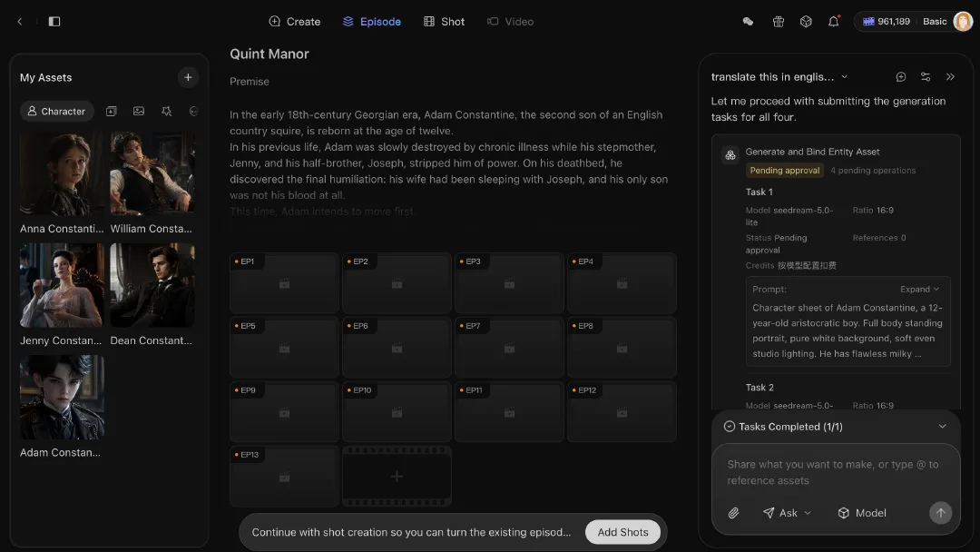Click the Add Shots button
Screen dimensions: 980x552
(622, 532)
